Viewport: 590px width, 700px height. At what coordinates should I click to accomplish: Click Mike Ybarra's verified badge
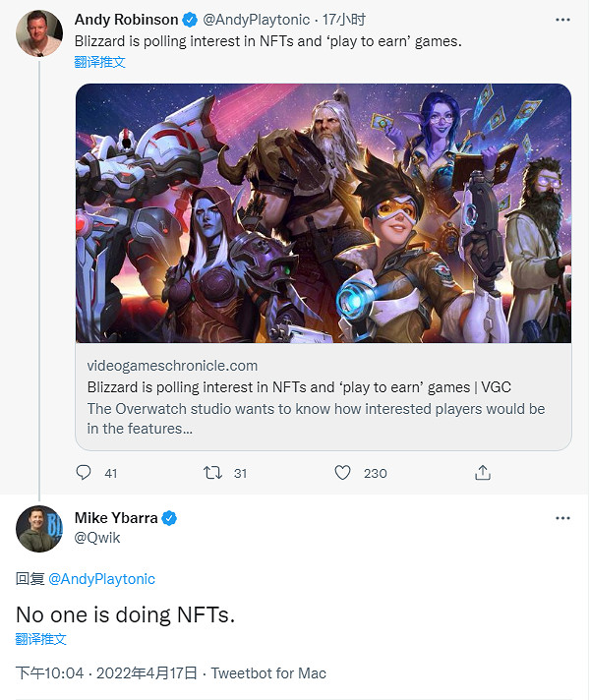point(169,518)
